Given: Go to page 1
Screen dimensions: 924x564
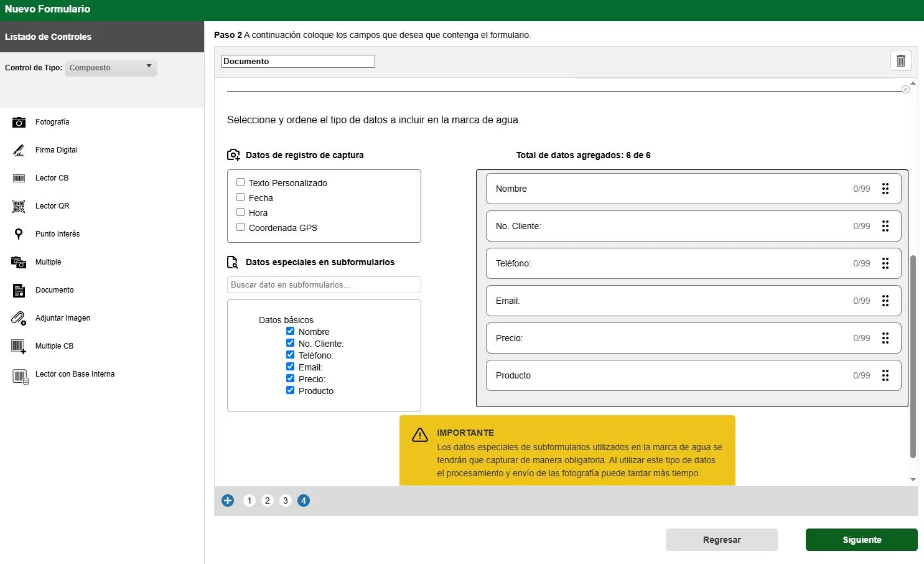Looking at the screenshot, I should tap(250, 501).
